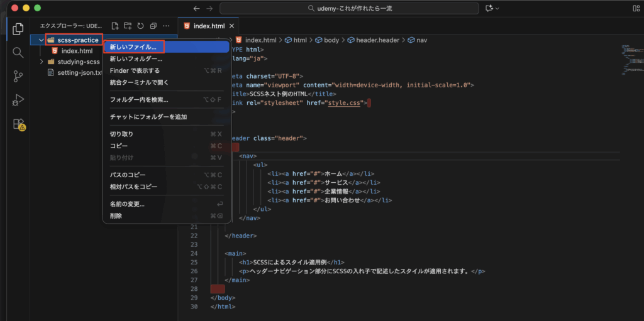Screen dimensions: 644x321
Task: Click the New Folder icon in Explorer header
Action: [x=128, y=26]
